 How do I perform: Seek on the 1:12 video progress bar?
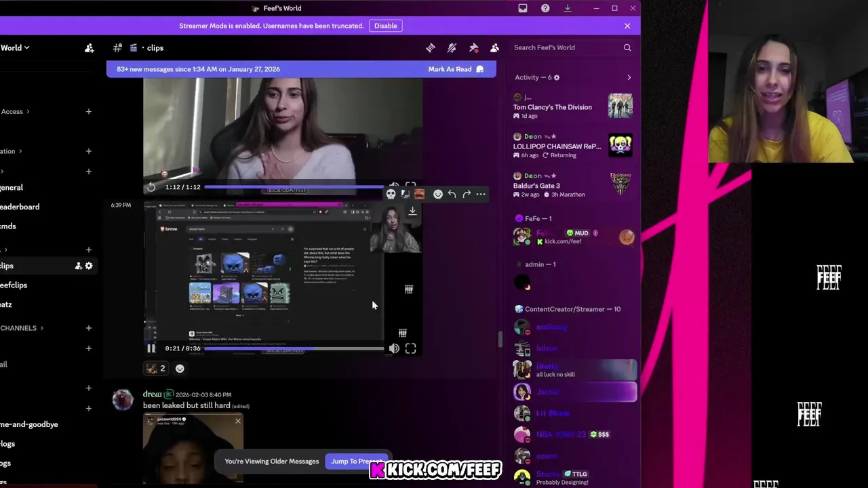click(x=294, y=187)
